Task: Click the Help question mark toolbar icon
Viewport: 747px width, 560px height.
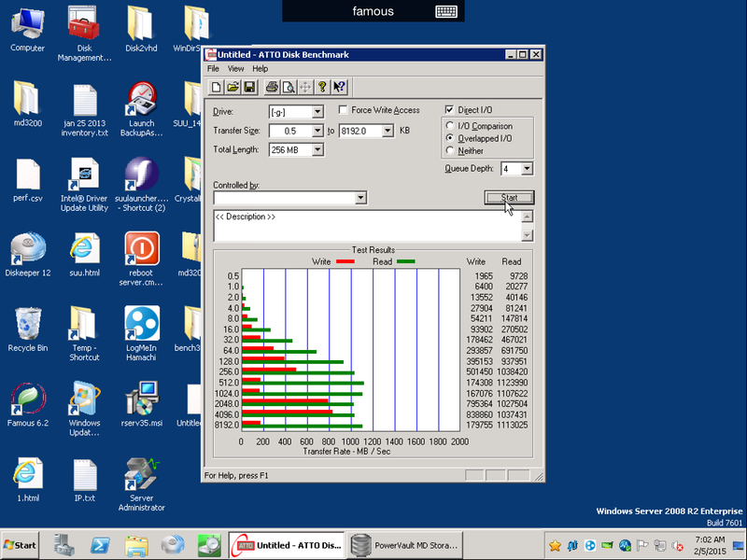Action: pyautogui.click(x=321, y=87)
